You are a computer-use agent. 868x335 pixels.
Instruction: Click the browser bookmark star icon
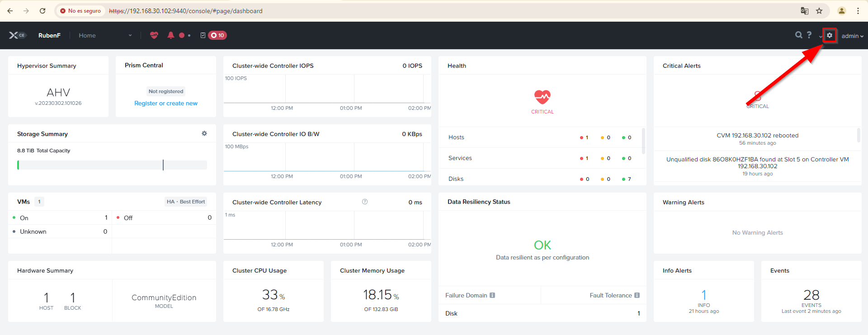819,11
